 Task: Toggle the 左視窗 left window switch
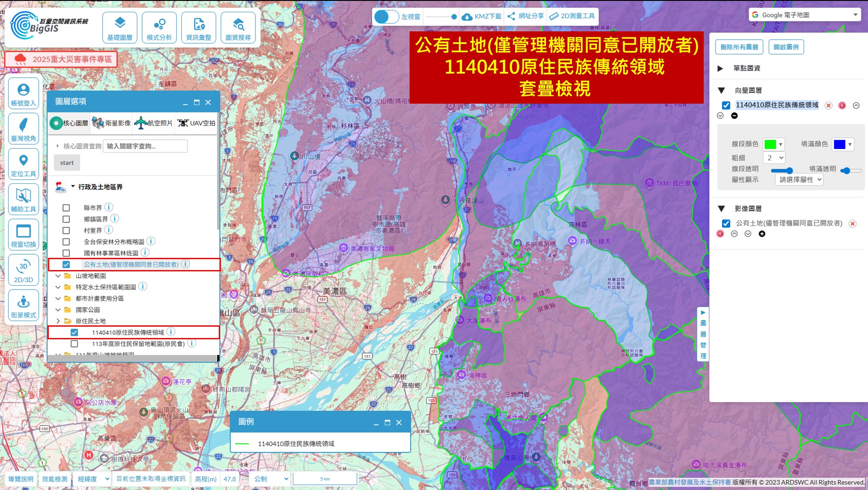pos(386,17)
